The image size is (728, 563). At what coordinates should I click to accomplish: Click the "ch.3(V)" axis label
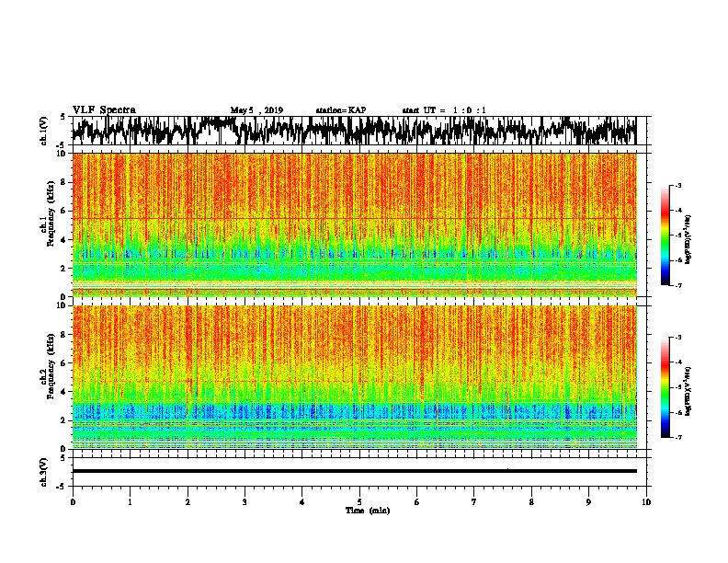[x=43, y=472]
